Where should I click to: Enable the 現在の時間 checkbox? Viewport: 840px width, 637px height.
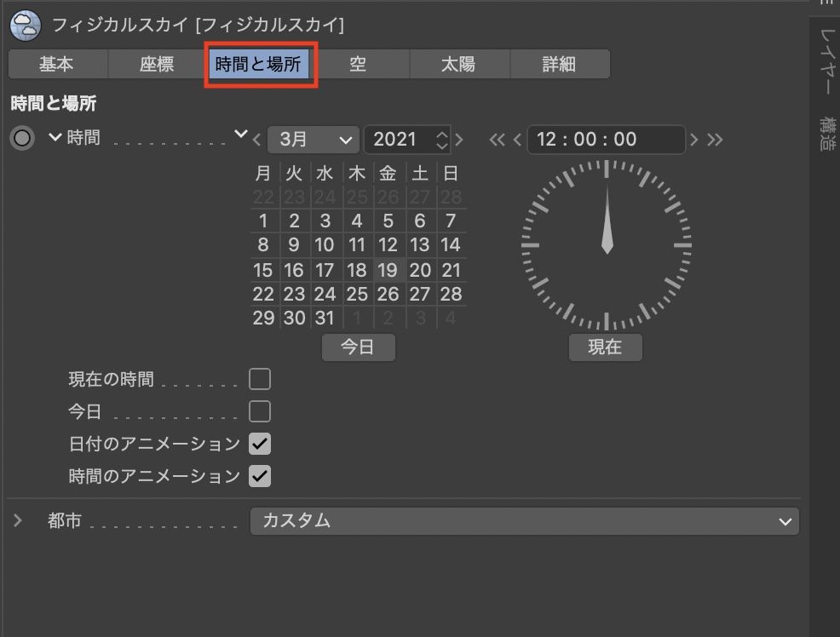pyautogui.click(x=259, y=379)
